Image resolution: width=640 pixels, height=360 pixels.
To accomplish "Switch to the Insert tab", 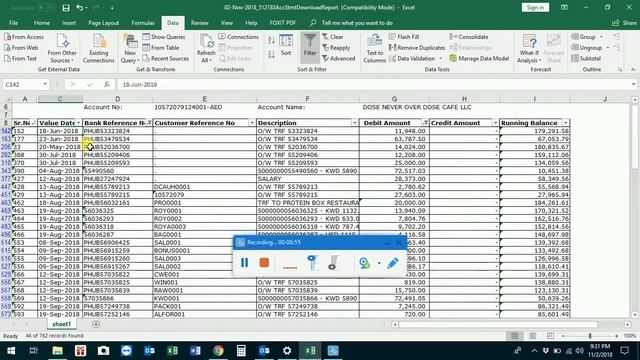I will (x=69, y=23).
